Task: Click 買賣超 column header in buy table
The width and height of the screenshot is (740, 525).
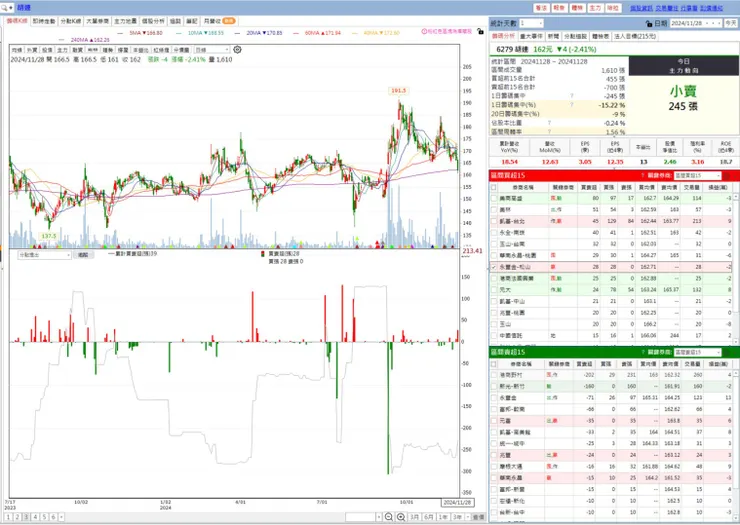Action: [x=589, y=187]
